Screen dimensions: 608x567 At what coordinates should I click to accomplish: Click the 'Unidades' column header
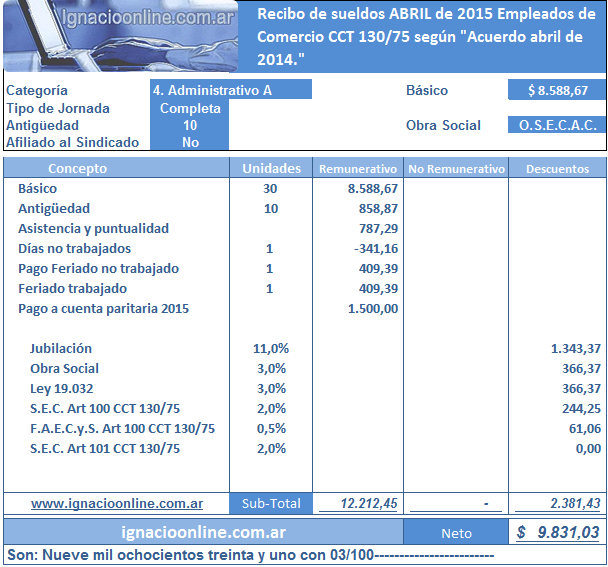[x=271, y=168]
